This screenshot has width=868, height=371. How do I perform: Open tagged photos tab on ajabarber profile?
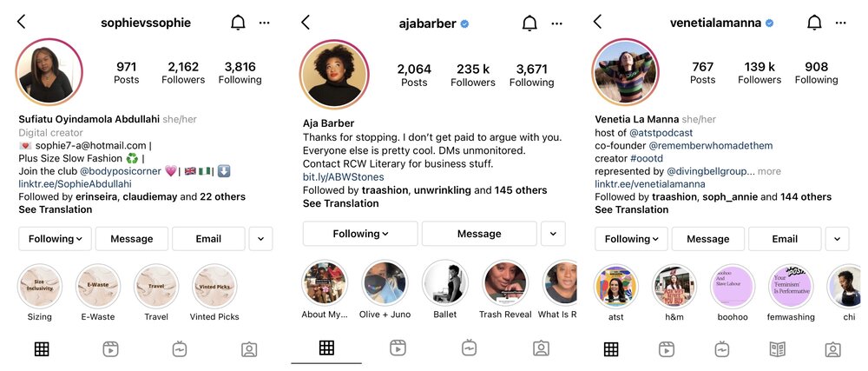pyautogui.click(x=541, y=348)
